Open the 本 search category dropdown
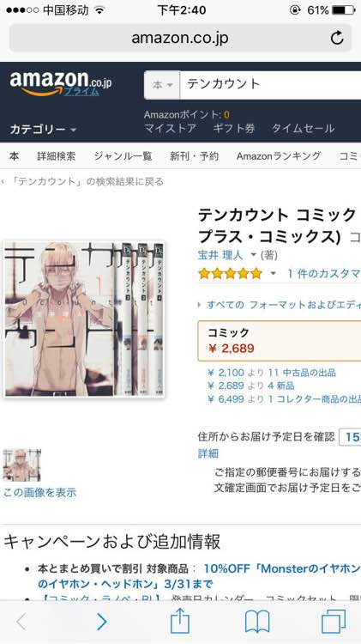This screenshot has height=644, width=361. point(162,85)
